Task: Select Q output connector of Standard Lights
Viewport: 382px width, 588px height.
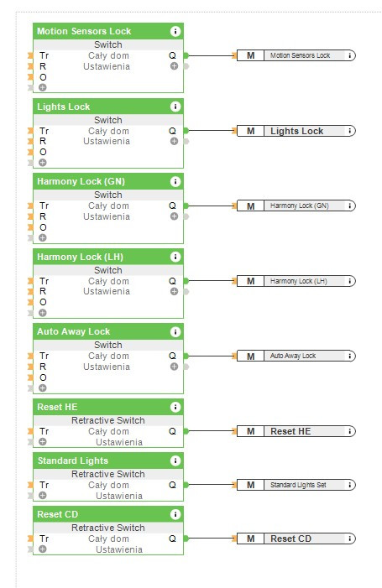Action: click(x=186, y=485)
